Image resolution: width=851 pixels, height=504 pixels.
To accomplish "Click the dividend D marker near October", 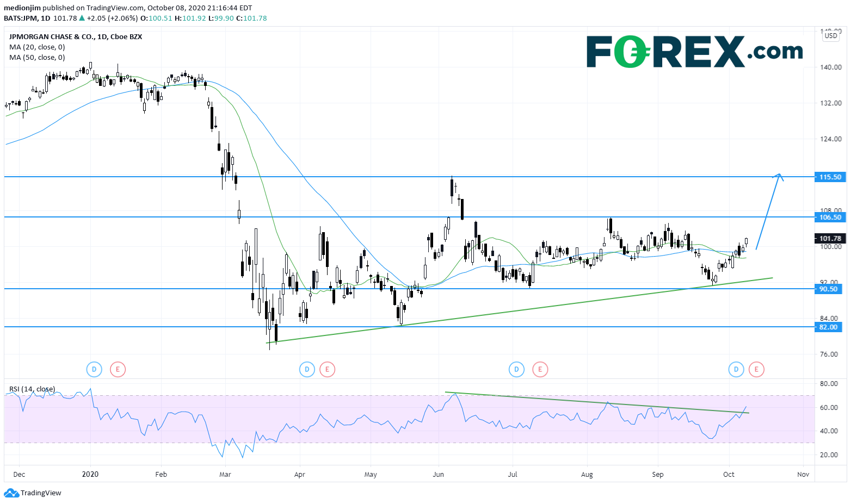I will [736, 370].
